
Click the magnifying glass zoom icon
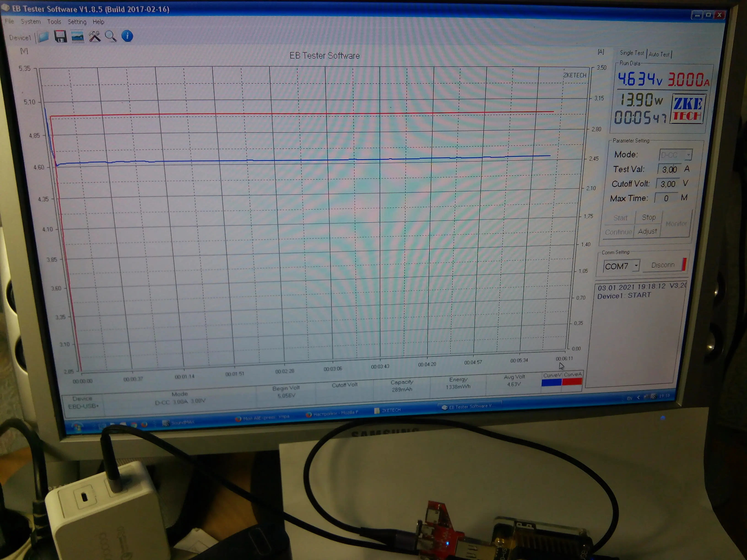tap(111, 36)
